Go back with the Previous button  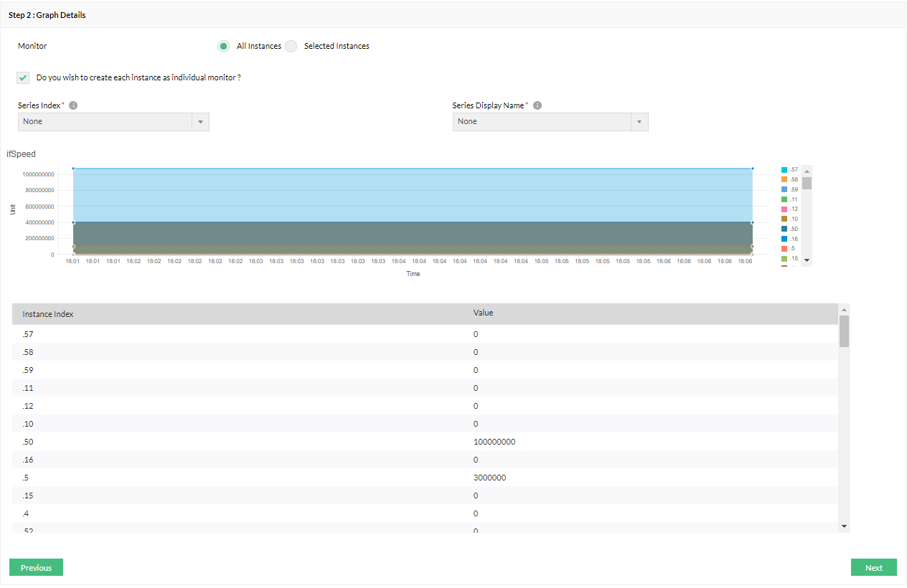point(36,568)
